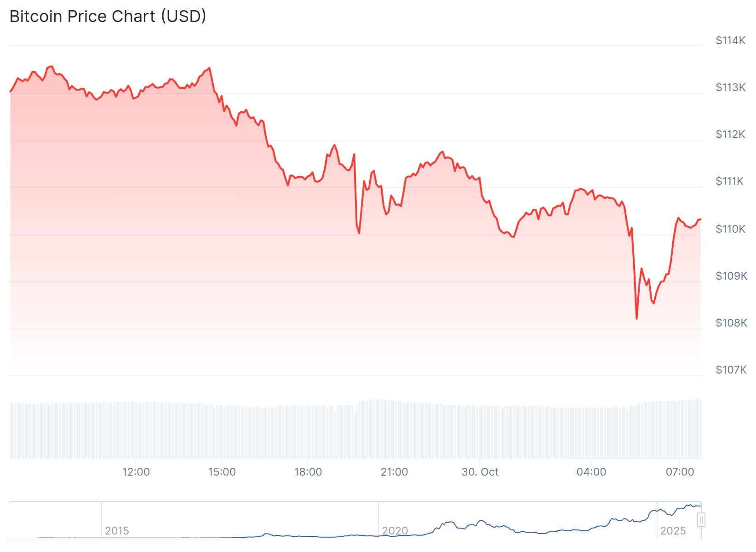Select the $111K y-axis label

(729, 181)
